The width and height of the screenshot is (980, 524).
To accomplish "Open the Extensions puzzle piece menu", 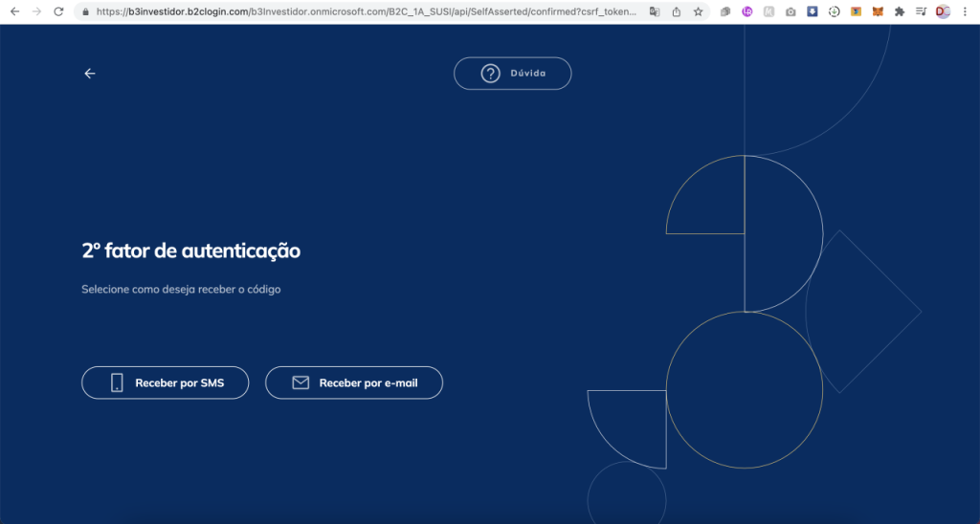I will 900,12.
